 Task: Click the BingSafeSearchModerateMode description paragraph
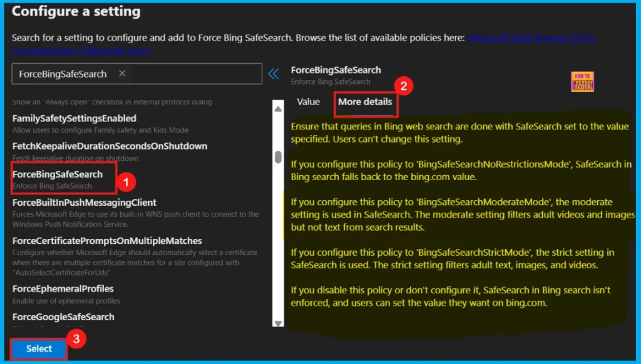pos(463,215)
